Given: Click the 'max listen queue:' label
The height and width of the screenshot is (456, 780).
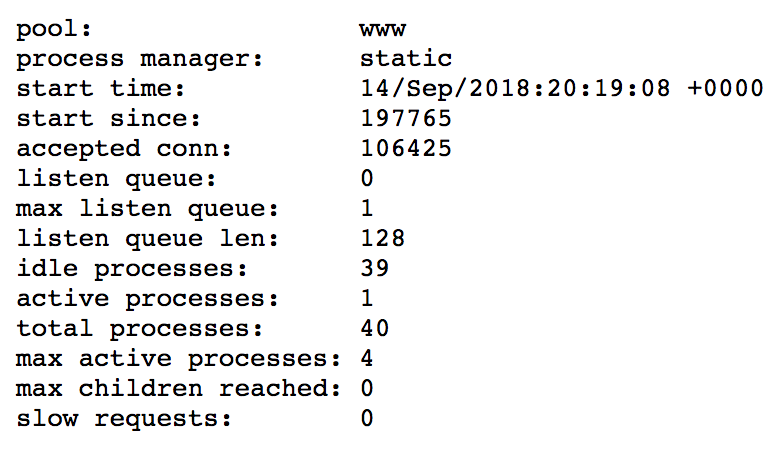Looking at the screenshot, I should pos(147,209).
